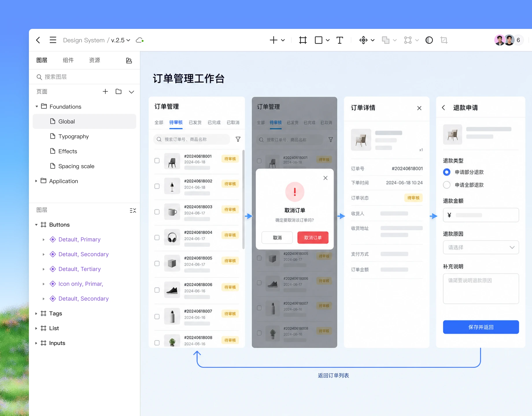This screenshot has height=416, width=532.
Task: Select the Frame tool in toolbar
Action: pos(303,40)
